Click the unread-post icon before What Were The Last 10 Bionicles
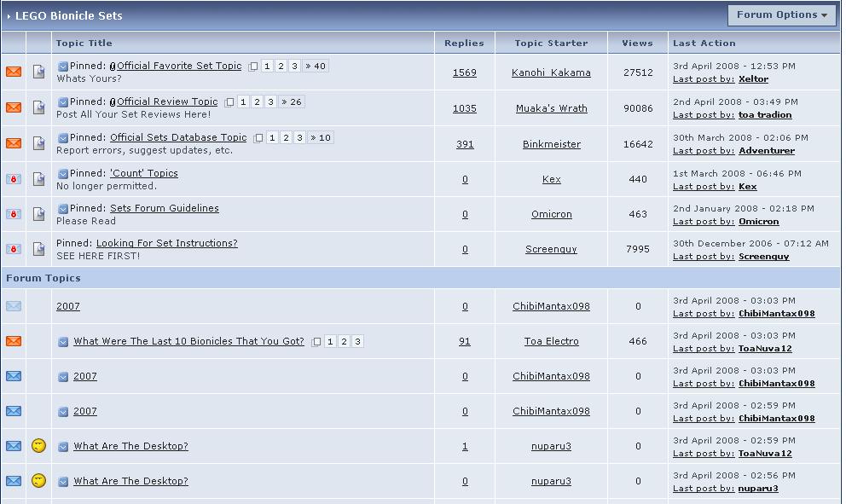 [63, 342]
